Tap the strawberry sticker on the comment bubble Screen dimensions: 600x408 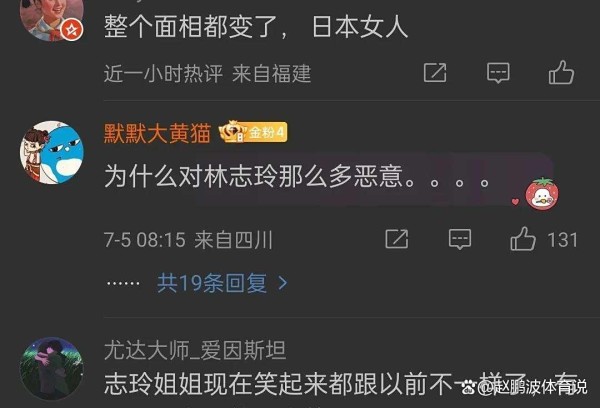[x=542, y=194]
